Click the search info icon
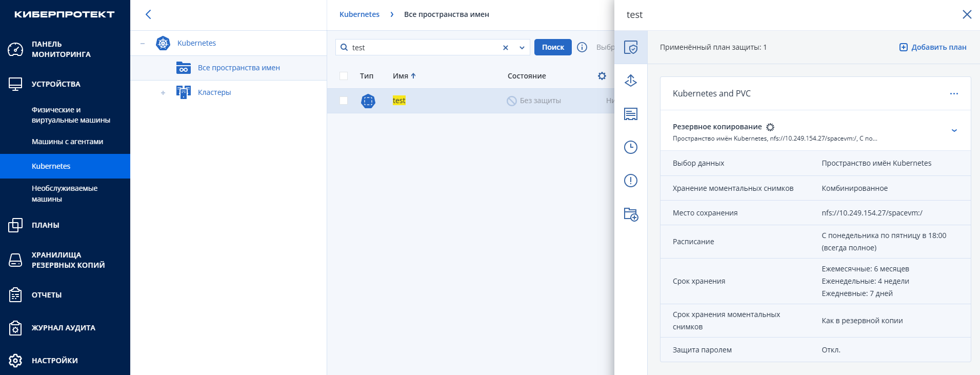 point(582,47)
